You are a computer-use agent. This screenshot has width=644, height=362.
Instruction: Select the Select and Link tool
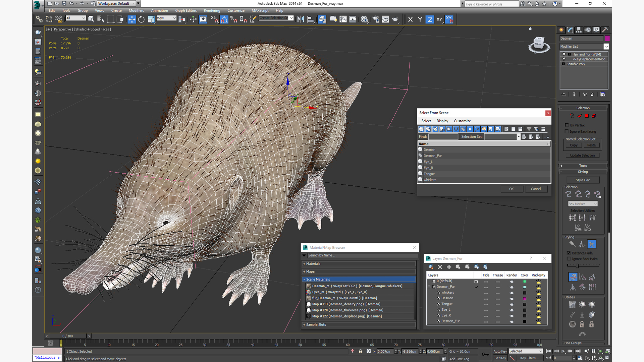pyautogui.click(x=39, y=19)
